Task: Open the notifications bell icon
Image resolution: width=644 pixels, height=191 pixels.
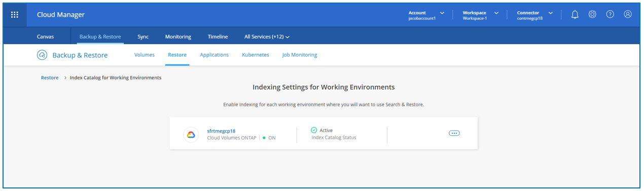Action: pyautogui.click(x=575, y=15)
